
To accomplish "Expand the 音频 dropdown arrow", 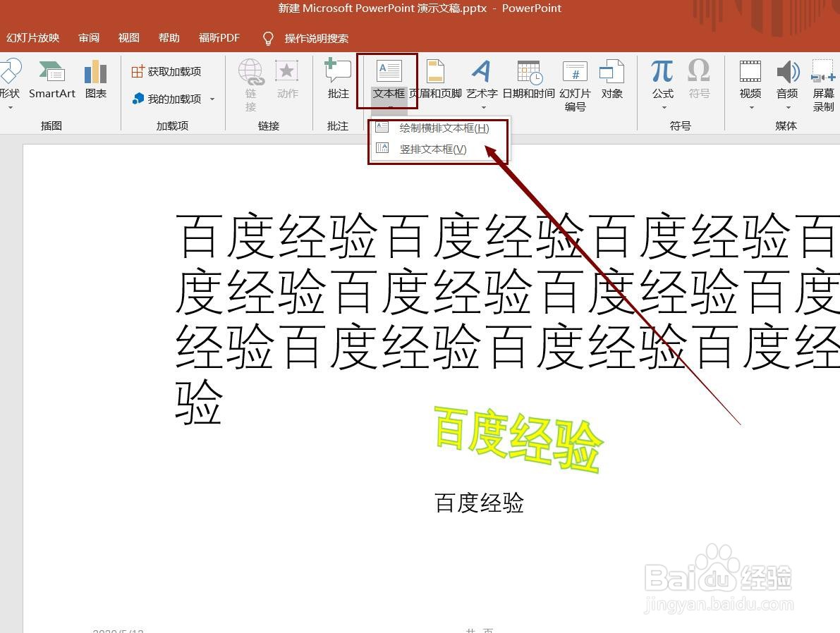I will coord(788,108).
